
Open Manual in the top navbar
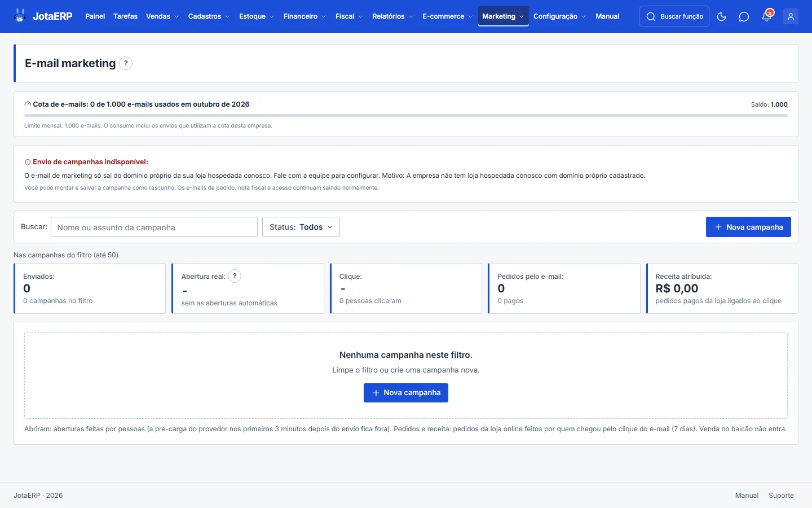coord(607,16)
